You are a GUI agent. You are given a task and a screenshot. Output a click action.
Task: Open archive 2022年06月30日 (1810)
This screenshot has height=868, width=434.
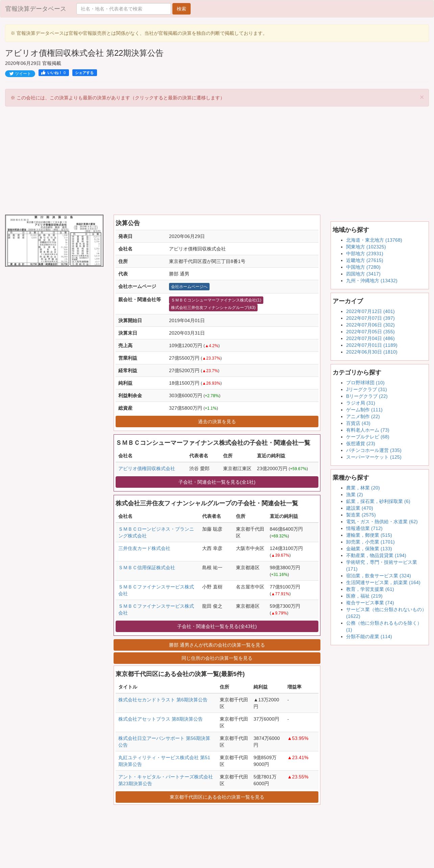pos(371,352)
